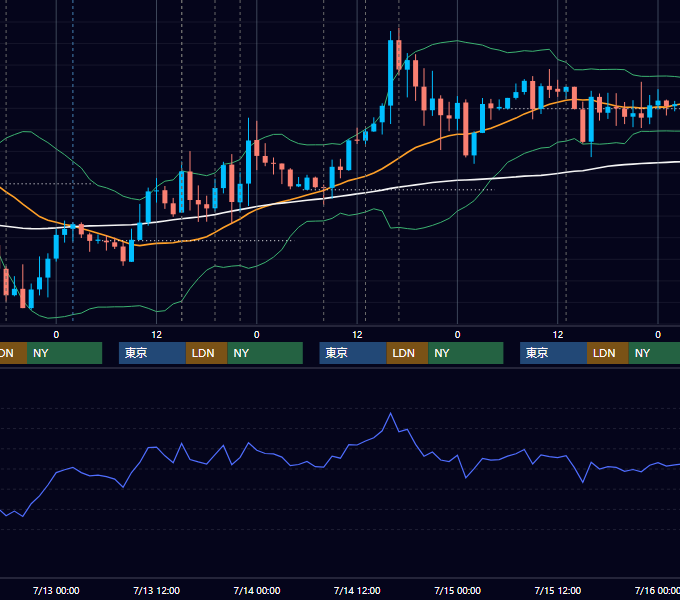680x600 pixels.
Task: Click the LDN session block on 7/14
Action: tap(407, 353)
